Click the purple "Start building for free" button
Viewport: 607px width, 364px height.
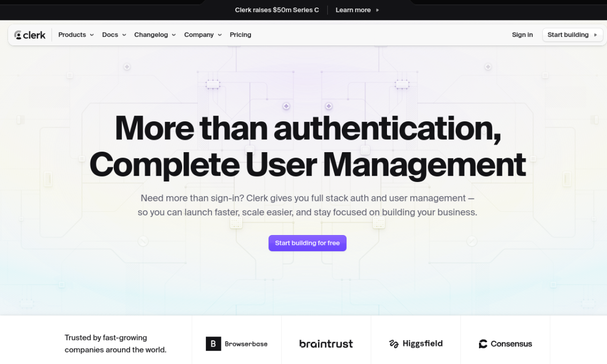[x=307, y=243]
